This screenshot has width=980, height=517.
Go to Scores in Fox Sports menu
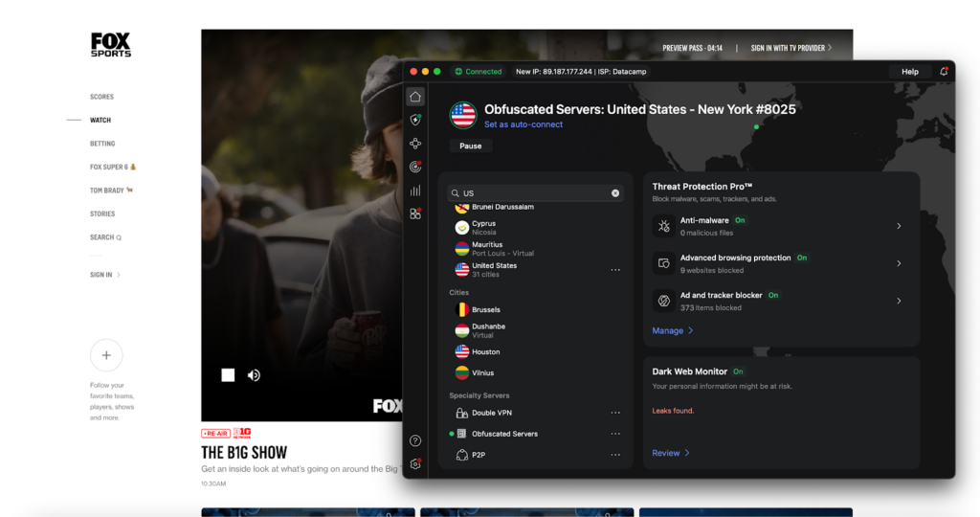tap(101, 97)
